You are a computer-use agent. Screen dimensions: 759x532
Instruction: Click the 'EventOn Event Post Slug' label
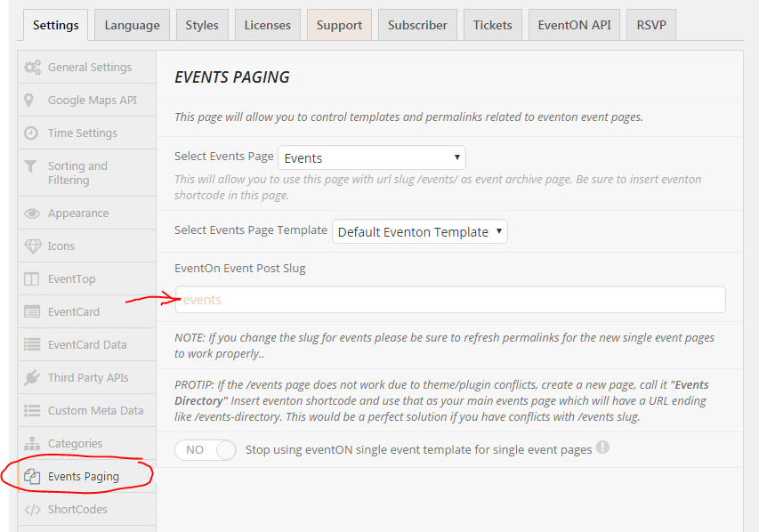(x=240, y=268)
